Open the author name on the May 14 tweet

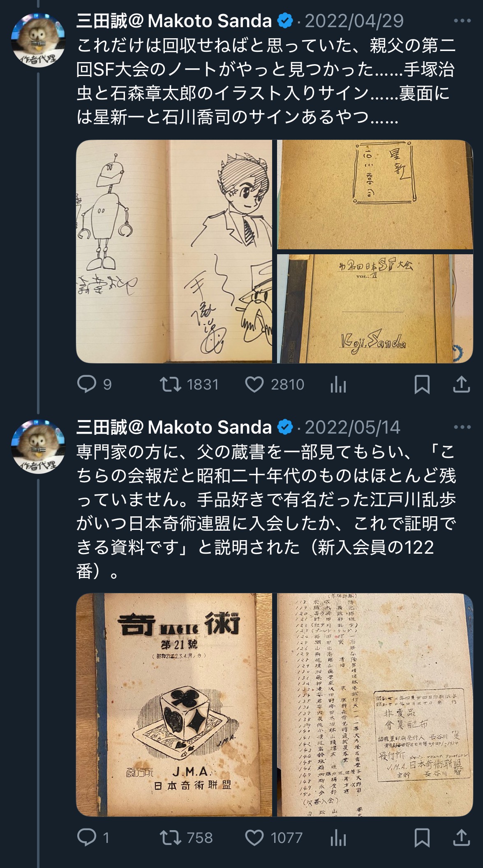click(174, 427)
